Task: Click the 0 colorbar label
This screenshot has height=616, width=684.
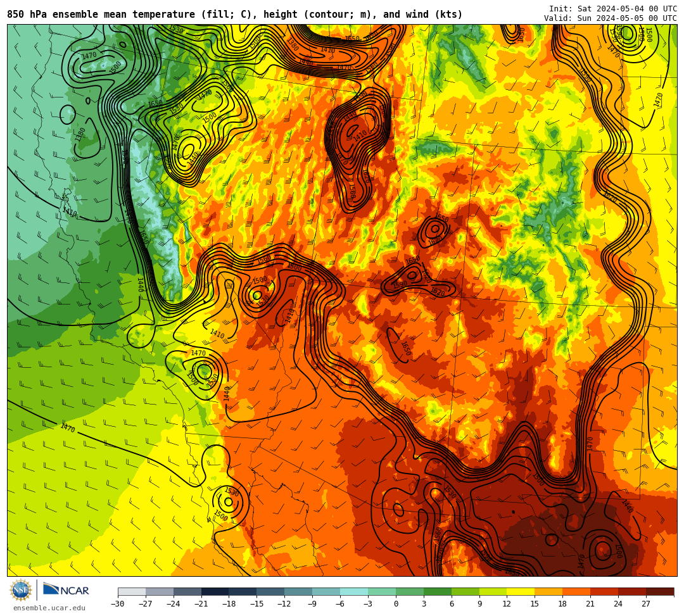Action: tap(396, 604)
